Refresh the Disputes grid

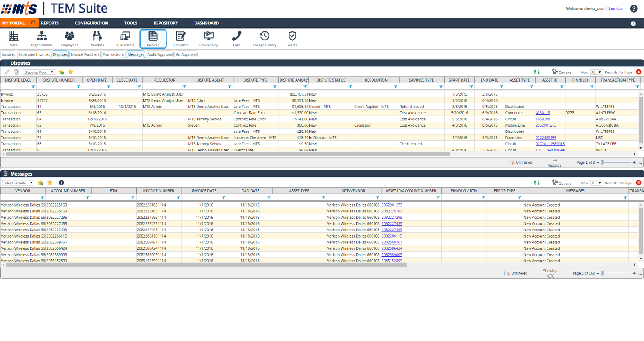[537, 72]
